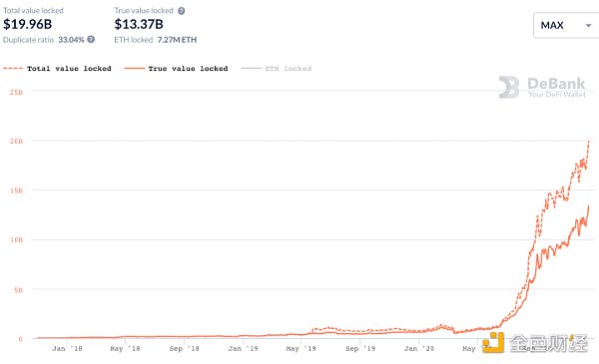Click the peak of the Total value locked line
The image size is (599, 364).
click(x=589, y=142)
